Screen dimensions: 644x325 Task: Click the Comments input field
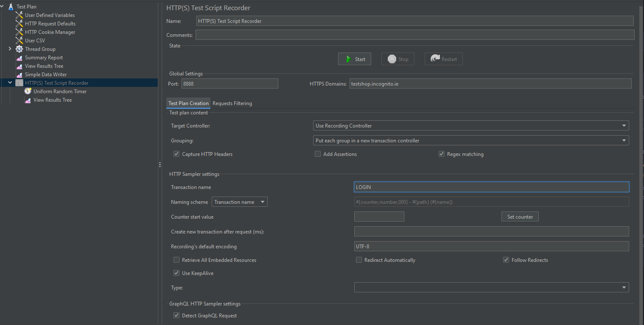[x=415, y=35]
